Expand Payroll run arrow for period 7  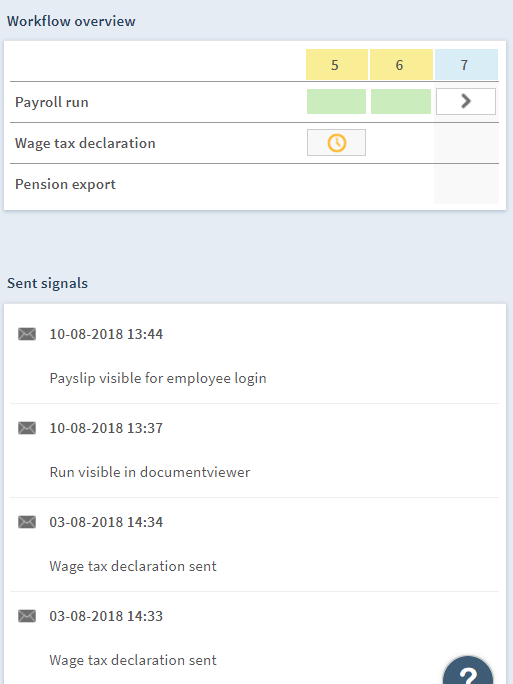[466, 101]
